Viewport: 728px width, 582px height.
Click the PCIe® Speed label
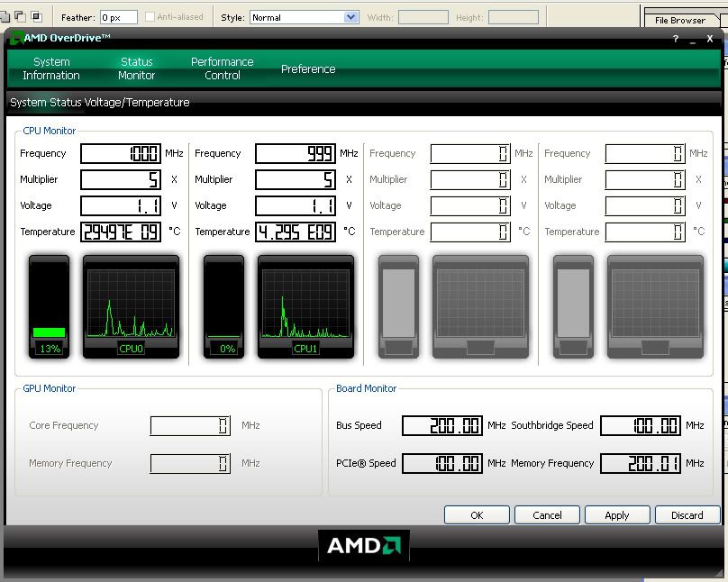pyautogui.click(x=366, y=463)
